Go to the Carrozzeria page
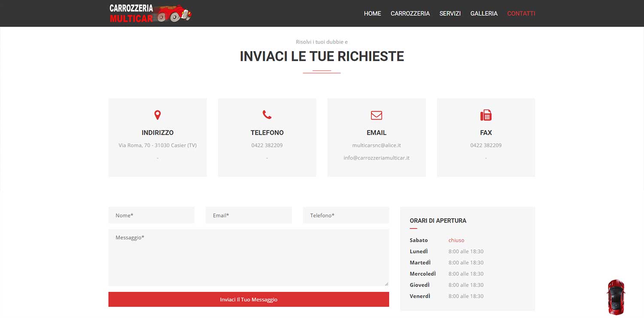 [410, 13]
